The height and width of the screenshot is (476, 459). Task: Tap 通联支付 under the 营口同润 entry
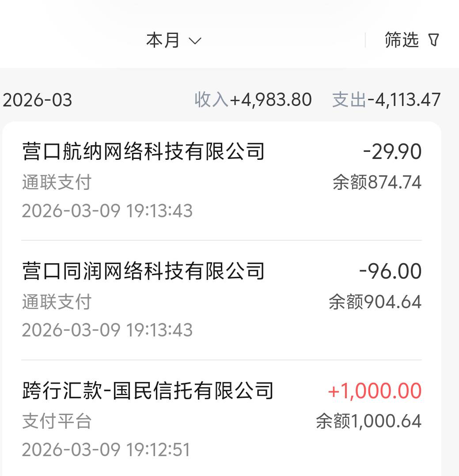tap(57, 302)
